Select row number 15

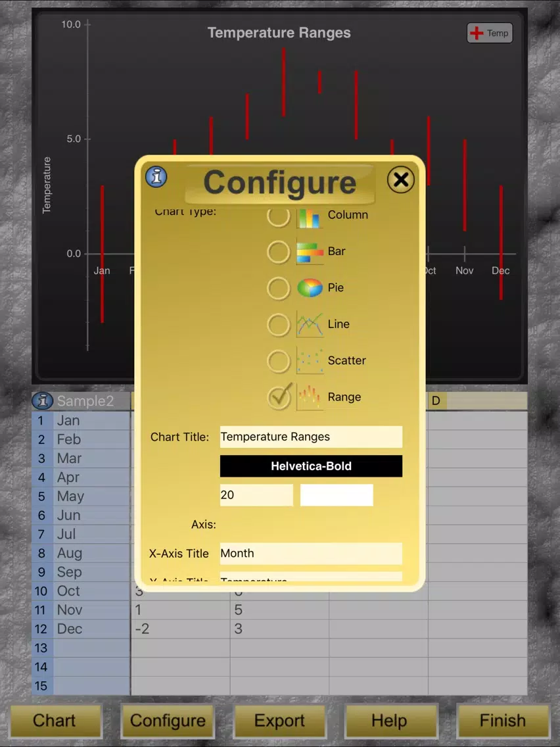click(x=41, y=686)
